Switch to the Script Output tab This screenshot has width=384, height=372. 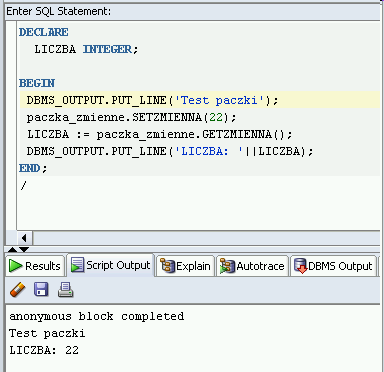(x=111, y=265)
